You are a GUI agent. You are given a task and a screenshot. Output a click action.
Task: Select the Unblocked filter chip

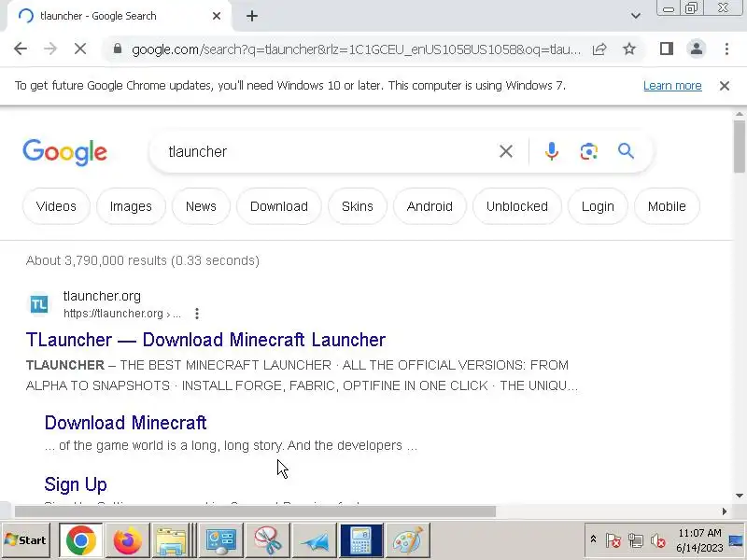point(517,206)
